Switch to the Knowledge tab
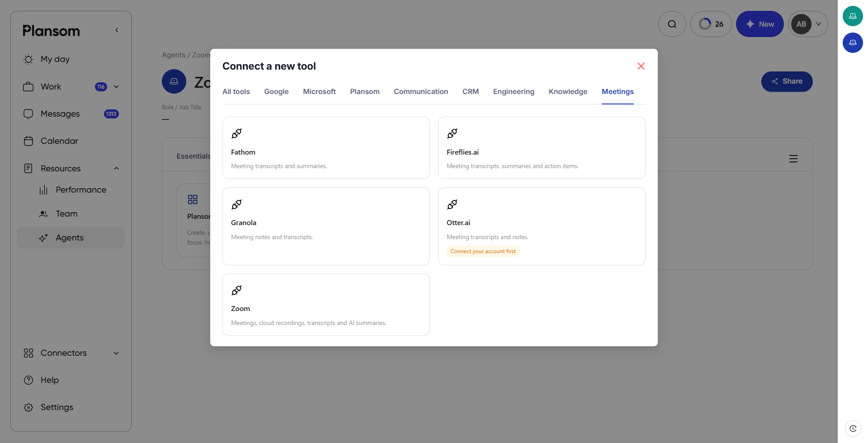The image size is (868, 443). pos(568,91)
